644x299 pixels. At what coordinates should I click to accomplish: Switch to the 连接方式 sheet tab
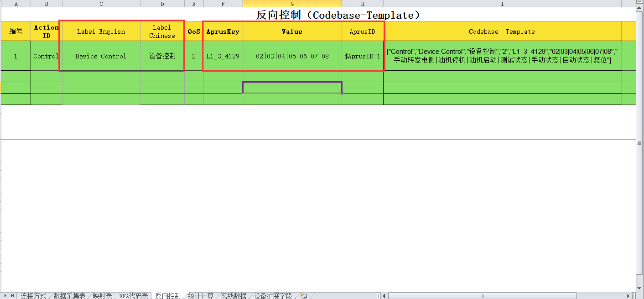tap(33, 296)
